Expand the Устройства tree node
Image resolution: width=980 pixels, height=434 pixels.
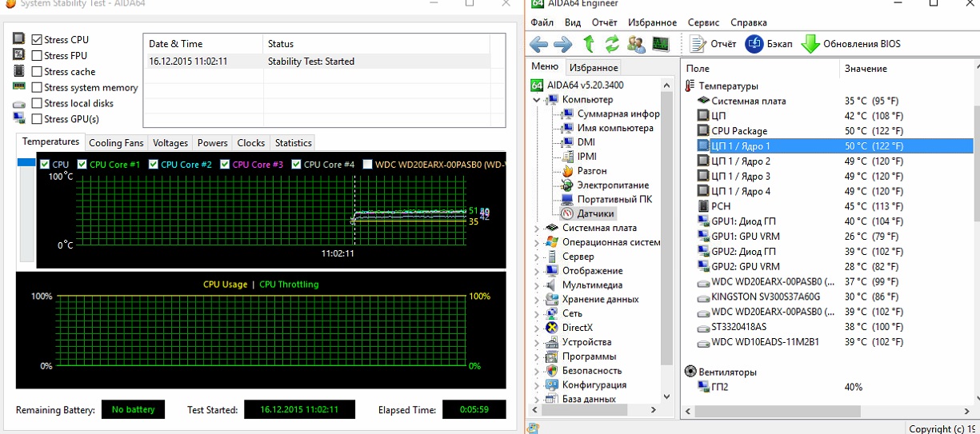536,342
